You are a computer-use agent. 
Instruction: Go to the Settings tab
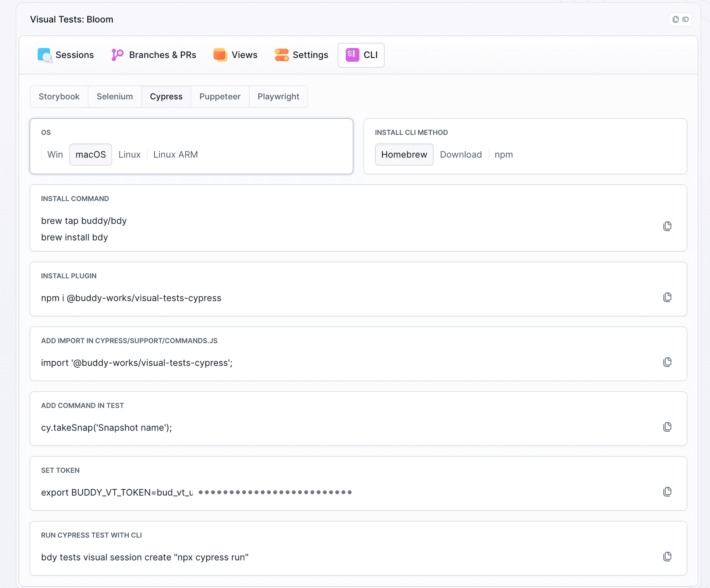[x=301, y=55]
